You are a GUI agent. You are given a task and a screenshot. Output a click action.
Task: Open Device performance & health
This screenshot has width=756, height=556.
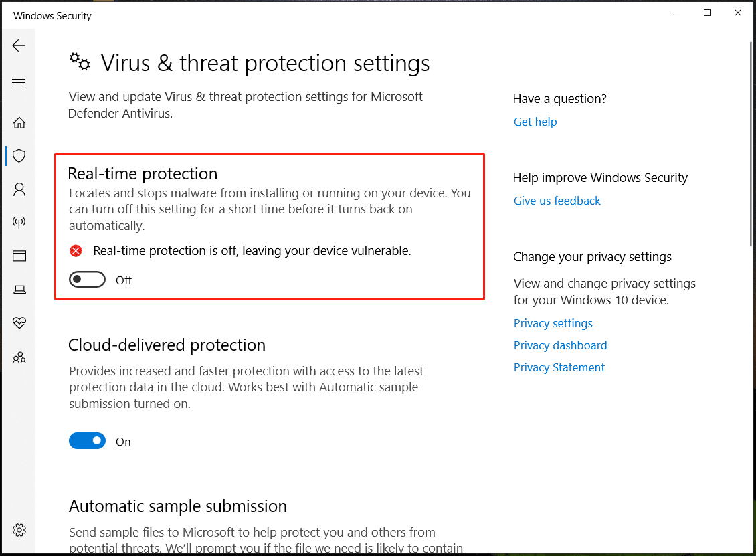(19, 323)
